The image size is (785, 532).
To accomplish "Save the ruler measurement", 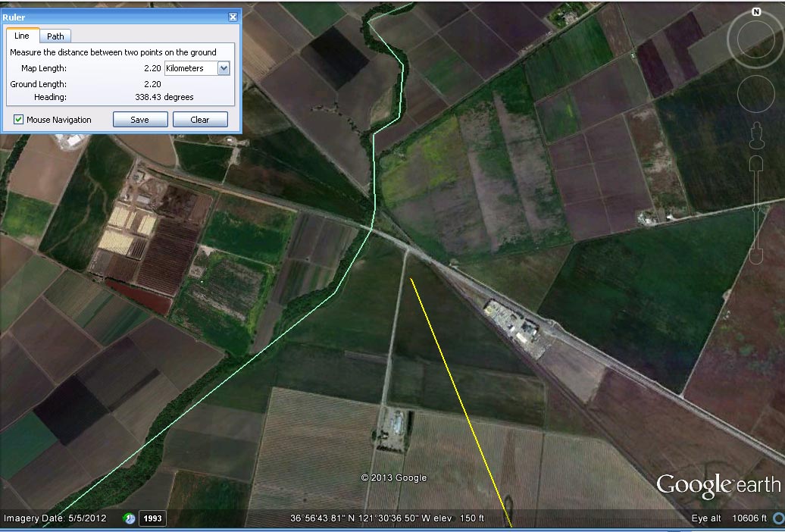I will tap(139, 120).
